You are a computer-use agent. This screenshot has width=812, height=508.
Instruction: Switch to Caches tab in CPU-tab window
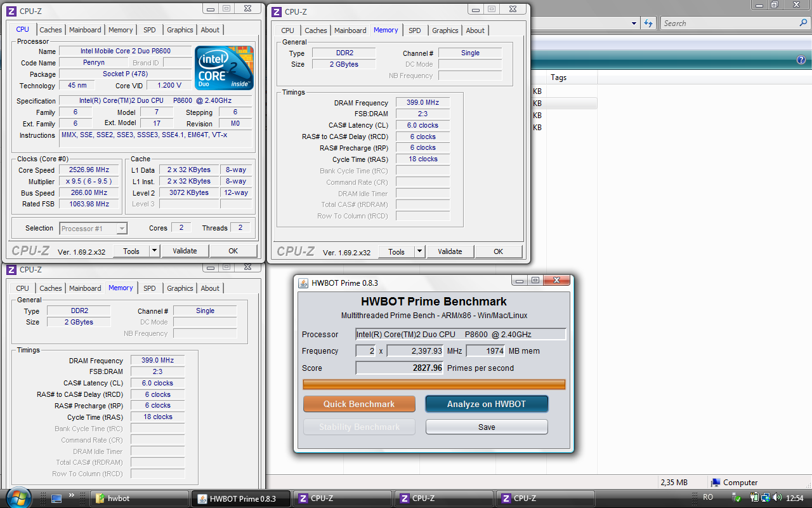coord(51,30)
